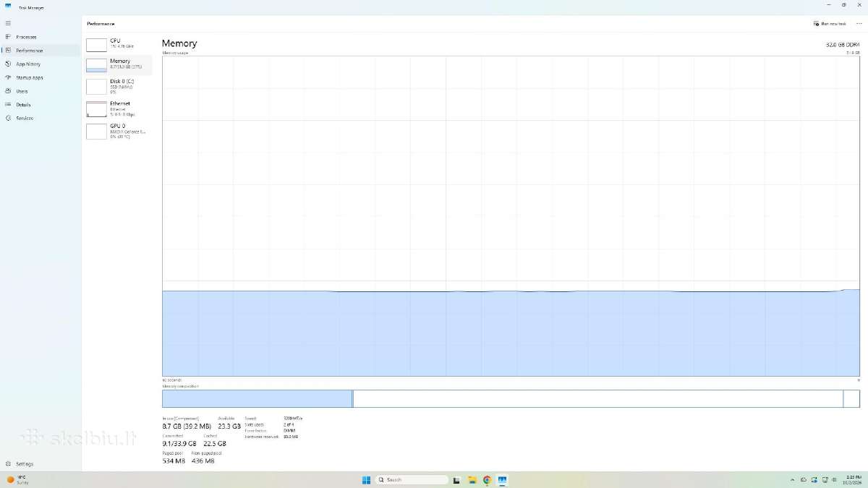
Task: Open the Users page
Action: [x=41, y=91]
